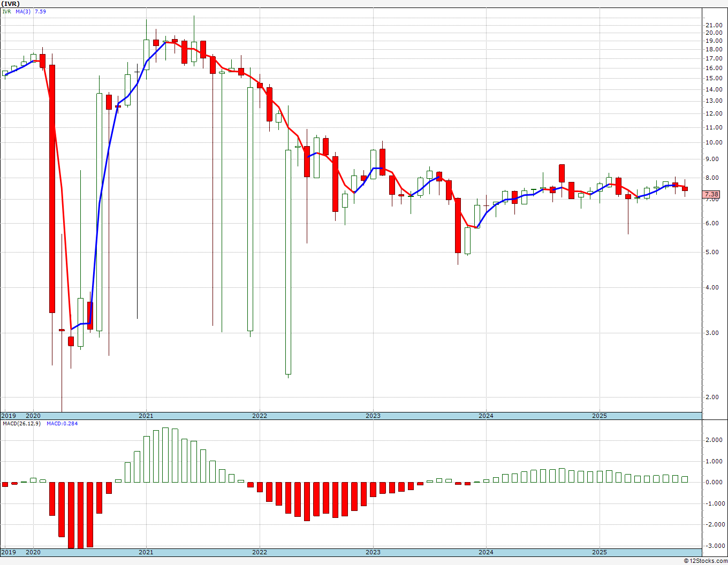The width and height of the screenshot is (728, 565).
Task: Click the 15.00 price axis label
Action: coord(714,78)
